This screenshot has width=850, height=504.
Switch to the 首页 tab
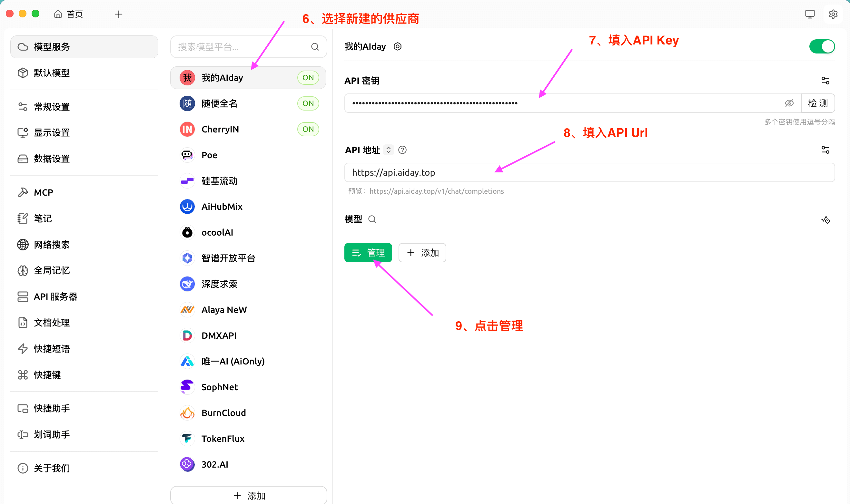69,14
